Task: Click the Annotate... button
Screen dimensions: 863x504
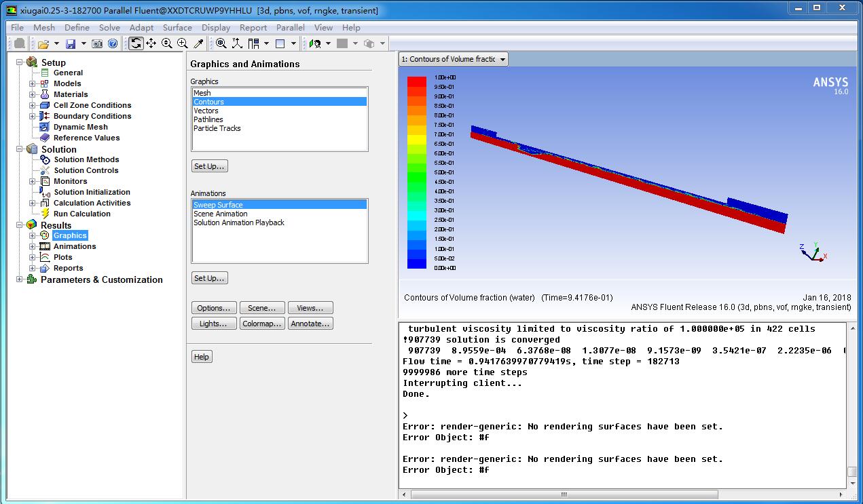Action: pos(310,324)
